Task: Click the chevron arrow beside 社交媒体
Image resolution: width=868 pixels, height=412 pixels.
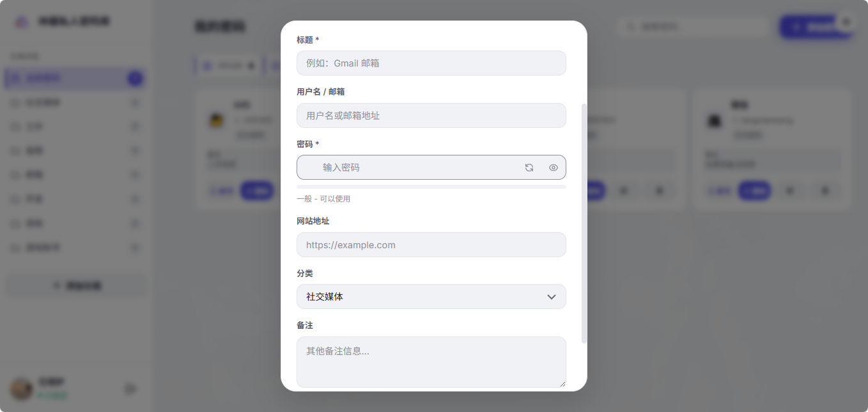Action: point(551,297)
